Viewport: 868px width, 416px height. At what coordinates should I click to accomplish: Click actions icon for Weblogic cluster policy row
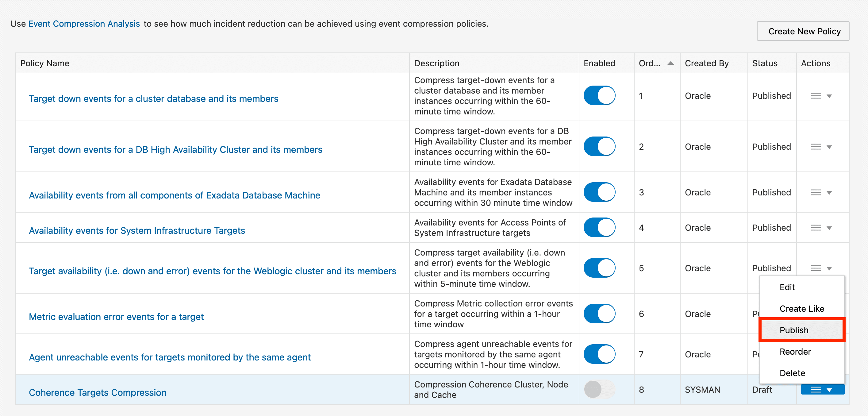coord(816,268)
